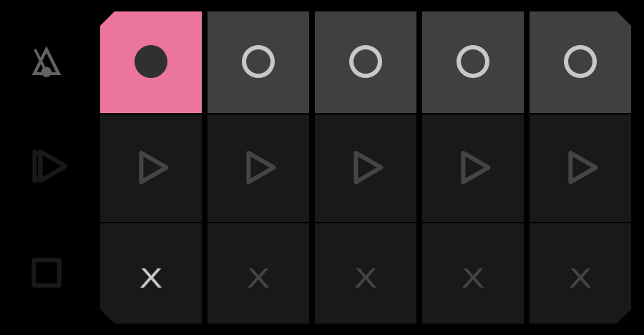Click the hollow circle in last column
This screenshot has width=644, height=335.
pyautogui.click(x=580, y=62)
